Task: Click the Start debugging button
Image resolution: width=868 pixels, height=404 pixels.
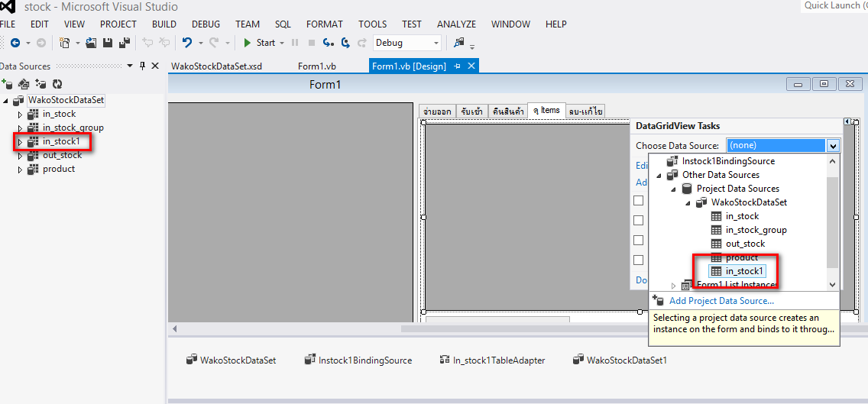Action: coord(259,43)
